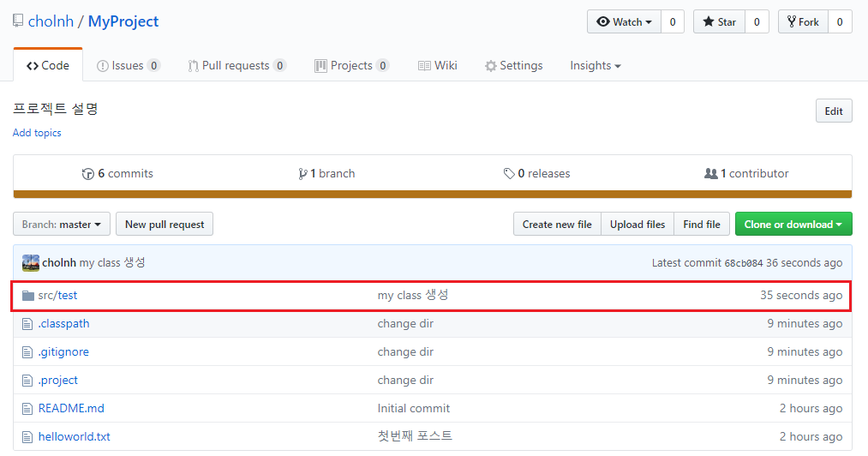
Task: Open the Clone or download dropdown
Action: pyautogui.click(x=793, y=225)
